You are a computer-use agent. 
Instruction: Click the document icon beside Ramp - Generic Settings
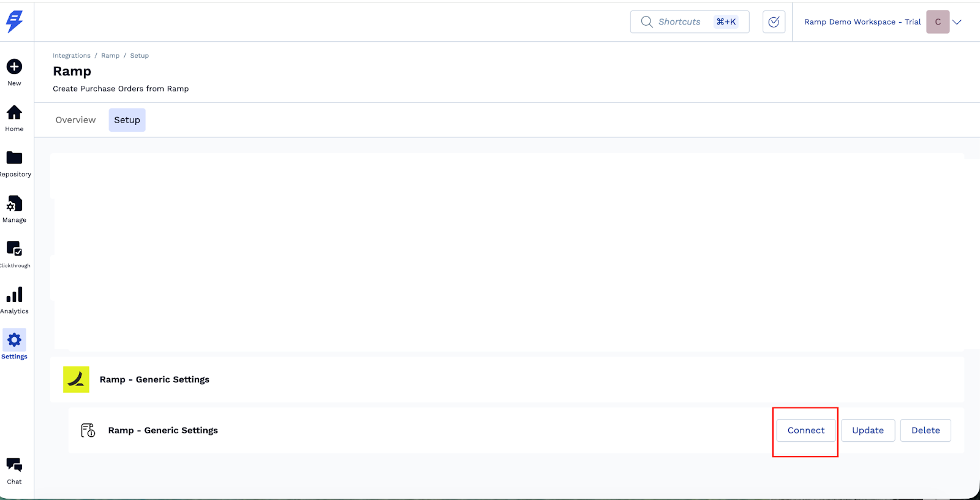tap(88, 430)
